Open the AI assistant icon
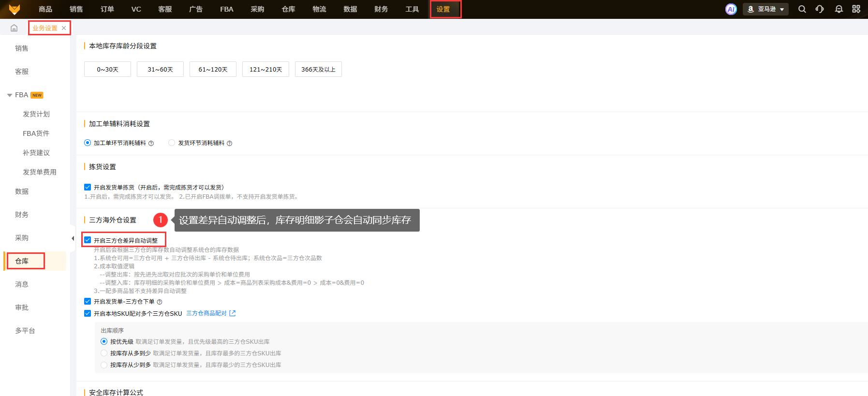Viewport: 868px width, 396px height. (x=731, y=9)
